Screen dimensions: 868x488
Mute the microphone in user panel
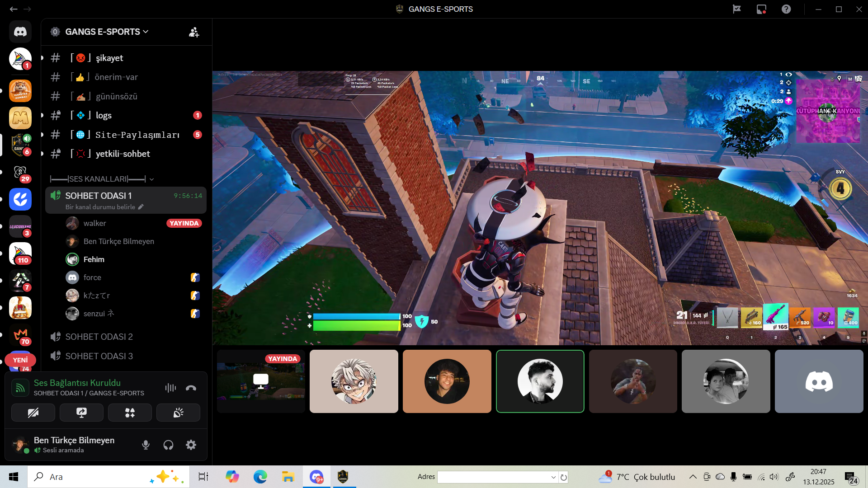tap(146, 445)
